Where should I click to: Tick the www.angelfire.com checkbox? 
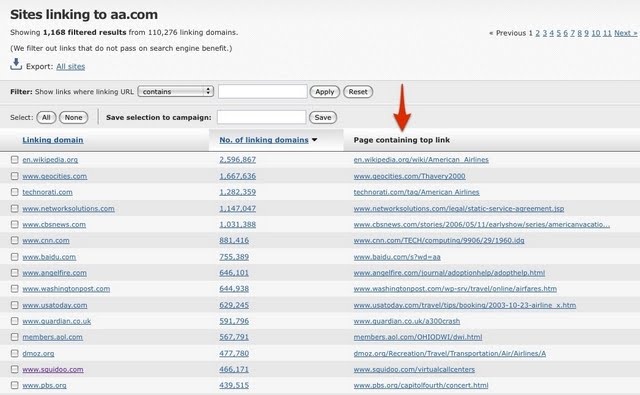coord(15,273)
